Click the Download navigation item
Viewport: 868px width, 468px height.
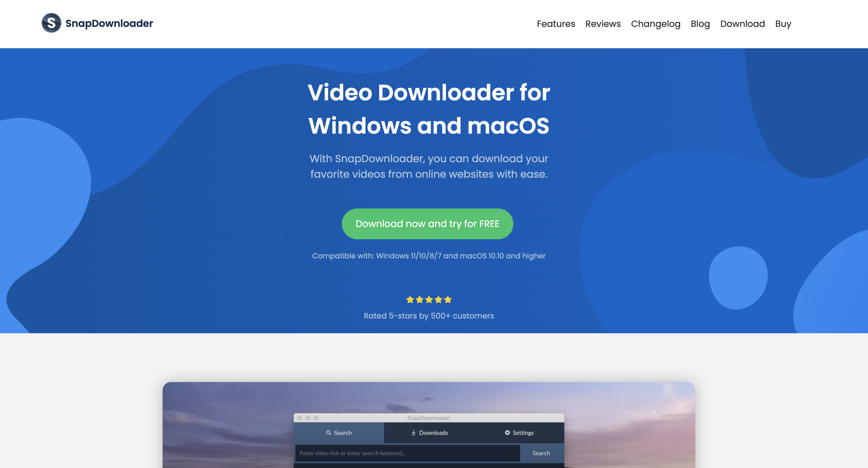743,24
